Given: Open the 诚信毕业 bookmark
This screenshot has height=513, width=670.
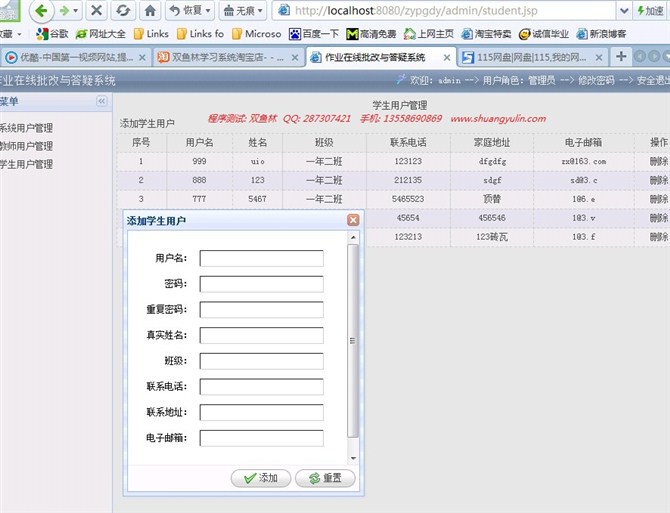Looking at the screenshot, I should coord(544,34).
